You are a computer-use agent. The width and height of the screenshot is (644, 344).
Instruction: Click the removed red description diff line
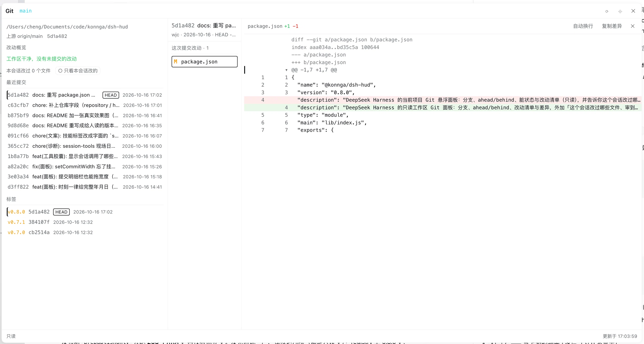coord(443,100)
